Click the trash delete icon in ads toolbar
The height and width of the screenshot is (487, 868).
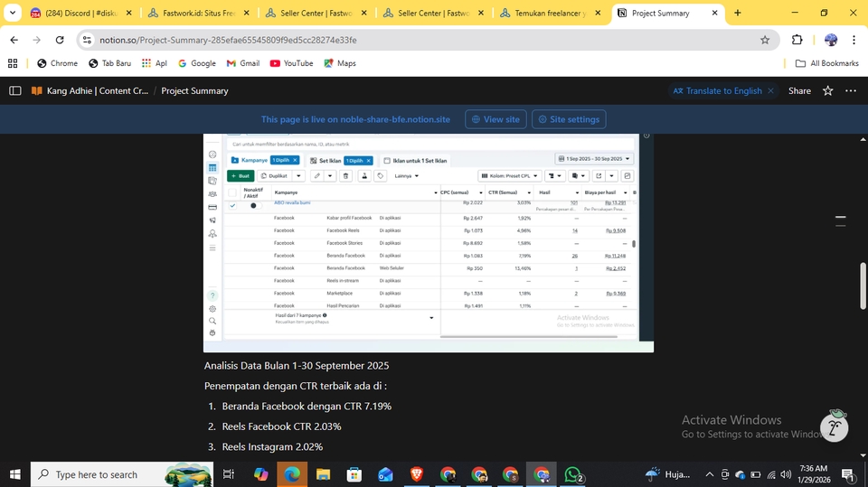pos(345,176)
